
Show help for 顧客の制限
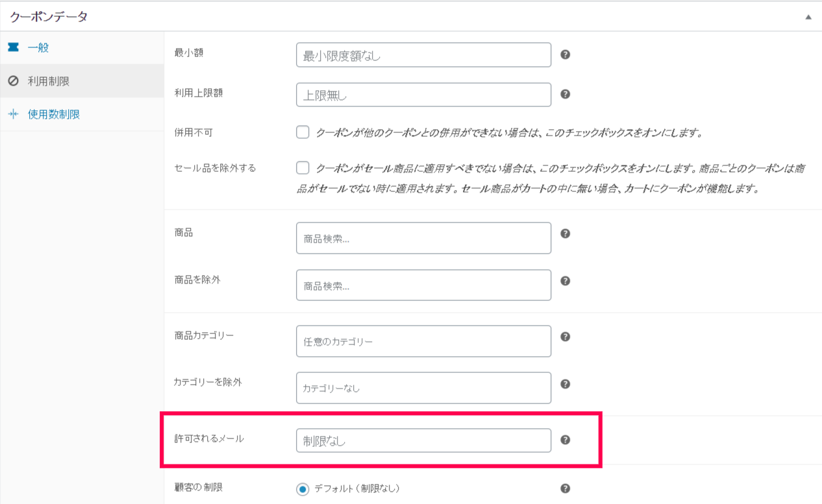pos(565,488)
